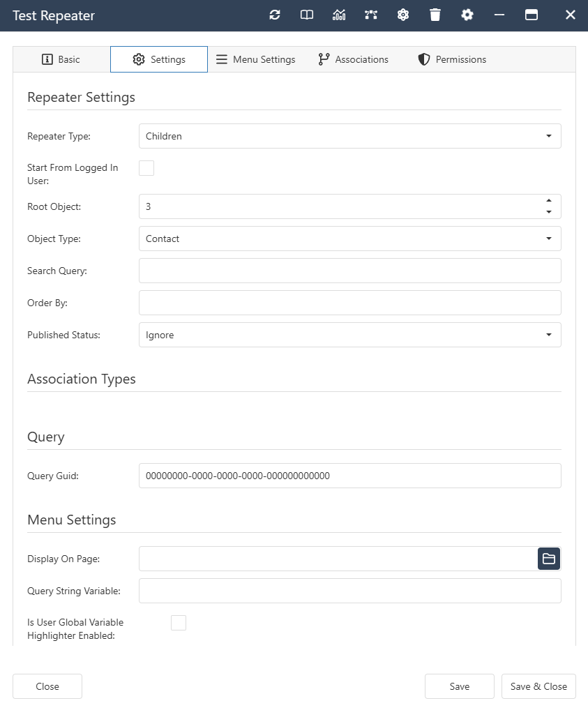
Task: Click the shield icon on the Permissions tab
Action: pyautogui.click(x=423, y=59)
